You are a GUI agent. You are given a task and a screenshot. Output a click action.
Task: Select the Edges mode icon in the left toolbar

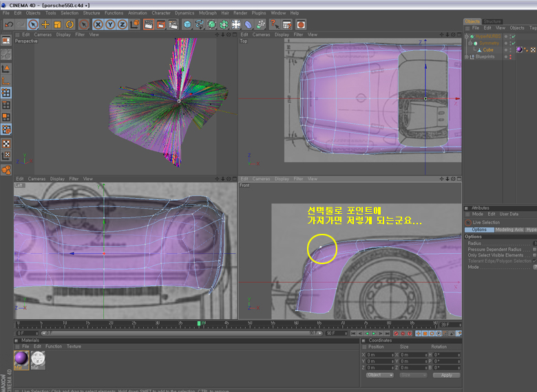pyautogui.click(x=6, y=105)
